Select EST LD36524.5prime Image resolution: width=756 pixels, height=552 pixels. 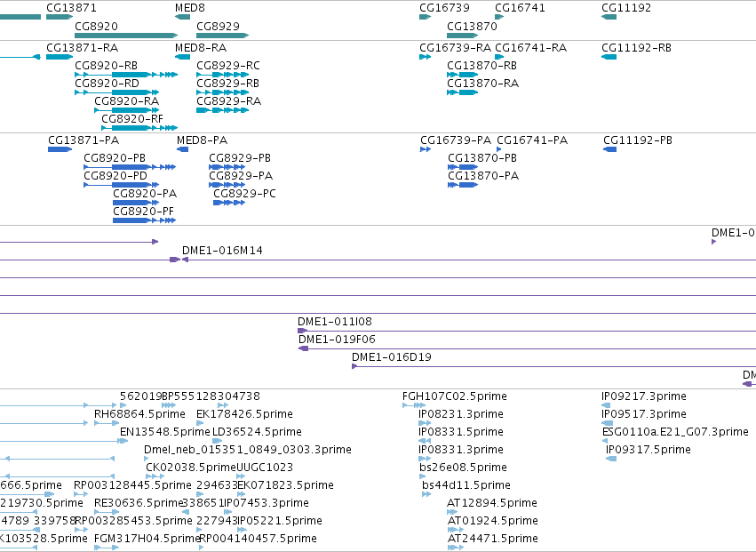coord(257,432)
